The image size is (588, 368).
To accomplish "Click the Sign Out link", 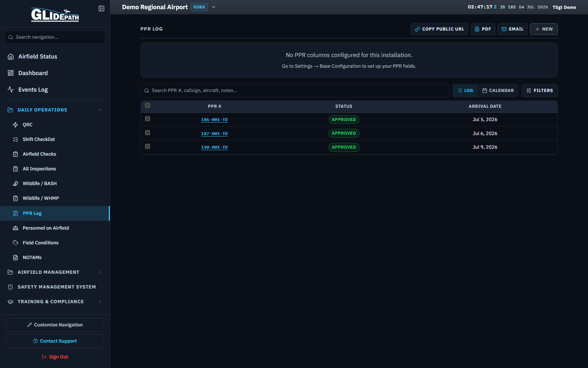I will click(x=55, y=357).
